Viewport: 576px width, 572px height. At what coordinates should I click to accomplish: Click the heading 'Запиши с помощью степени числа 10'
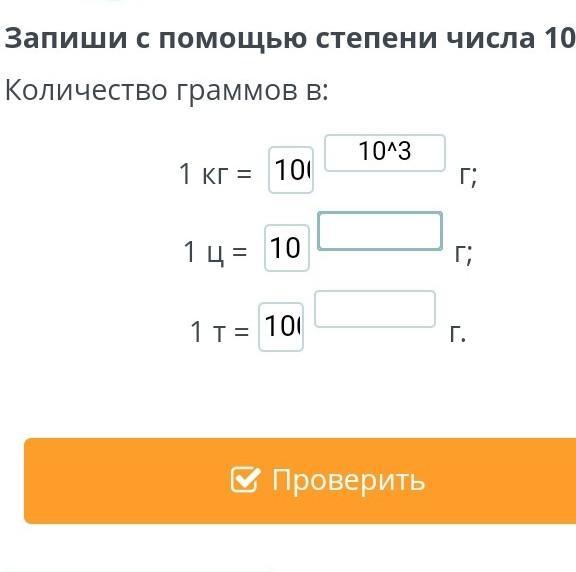click(290, 38)
